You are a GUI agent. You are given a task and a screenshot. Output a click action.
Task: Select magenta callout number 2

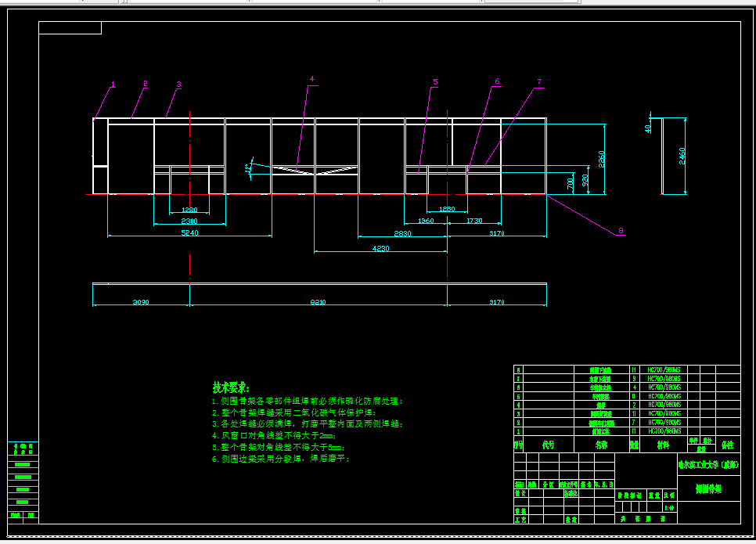145,84
